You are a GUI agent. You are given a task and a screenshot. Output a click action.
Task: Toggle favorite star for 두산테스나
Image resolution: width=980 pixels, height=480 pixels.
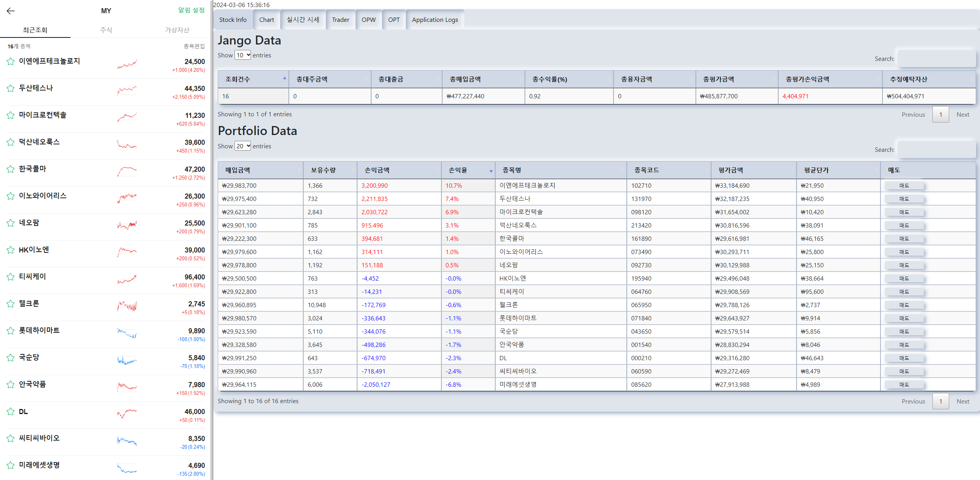11,88
